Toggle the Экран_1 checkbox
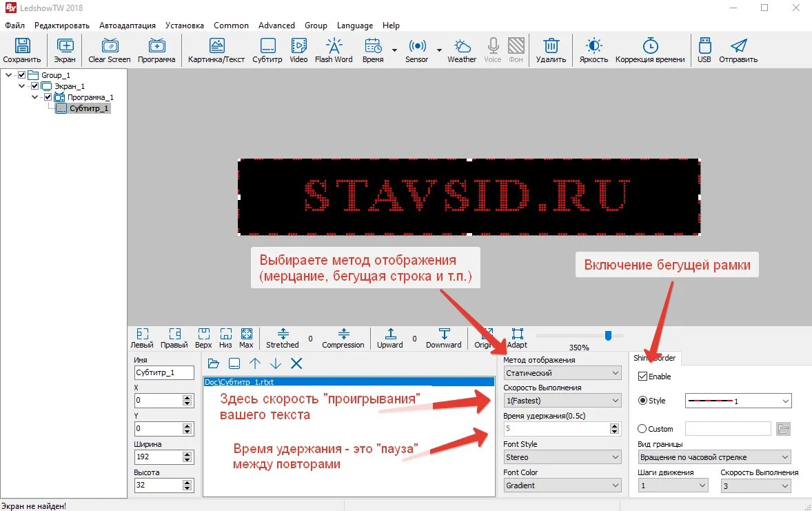 (34, 86)
